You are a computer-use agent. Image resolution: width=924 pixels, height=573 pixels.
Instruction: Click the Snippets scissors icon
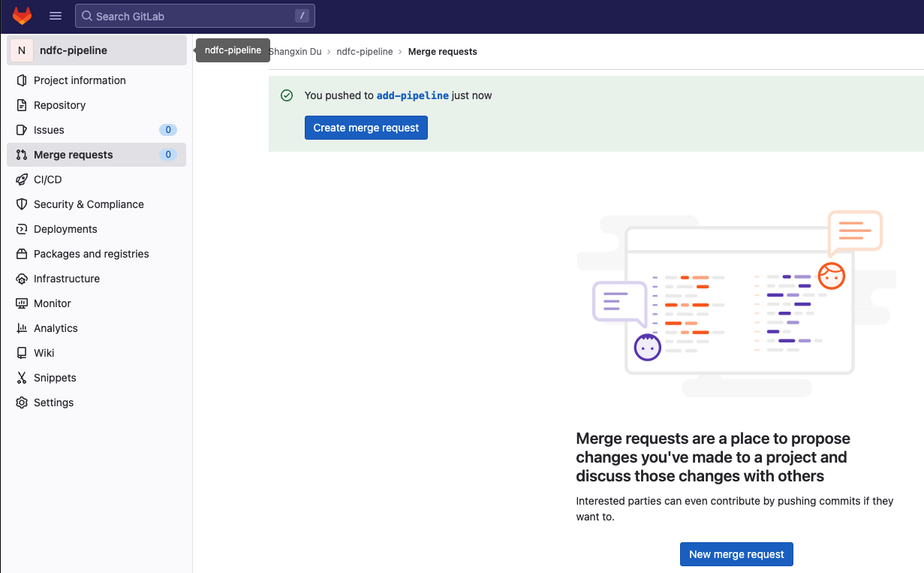pos(21,378)
